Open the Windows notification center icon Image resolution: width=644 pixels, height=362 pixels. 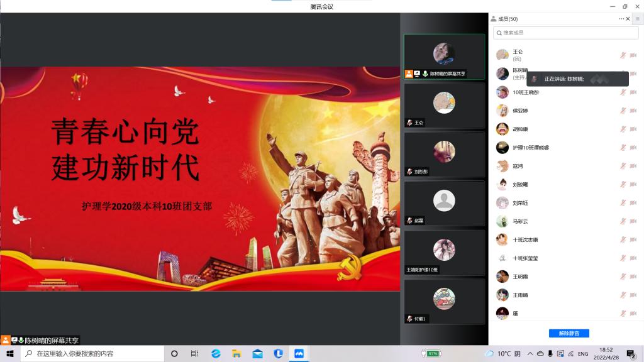pos(631,354)
